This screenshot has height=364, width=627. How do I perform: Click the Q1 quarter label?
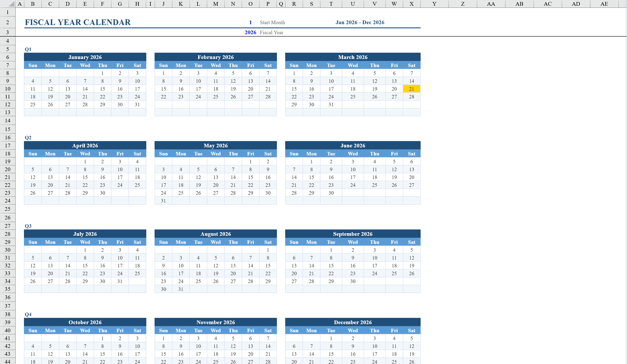click(x=28, y=49)
